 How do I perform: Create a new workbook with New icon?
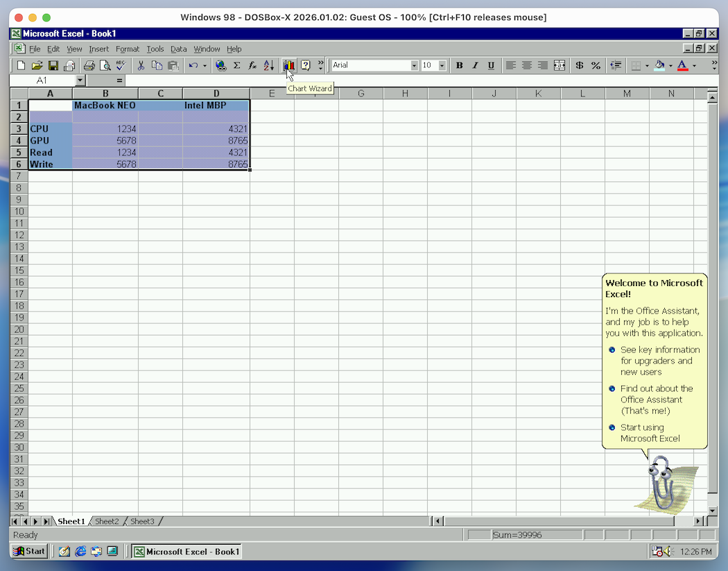tap(21, 65)
